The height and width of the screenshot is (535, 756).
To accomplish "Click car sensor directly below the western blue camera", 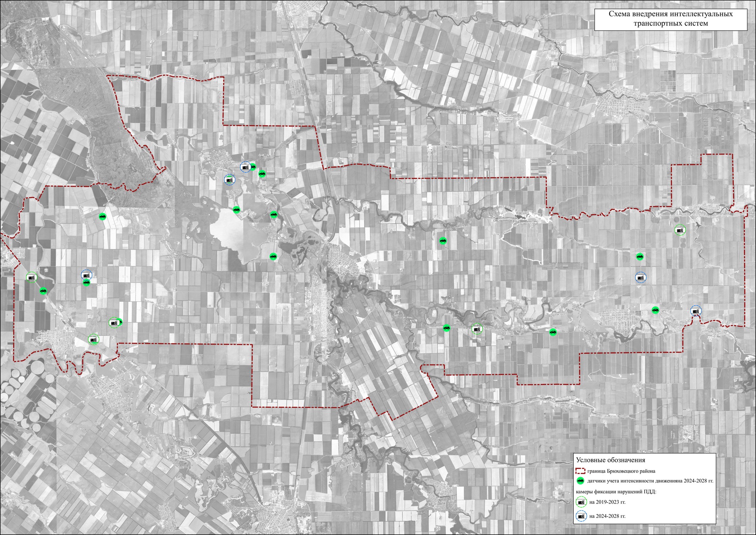I will click(86, 283).
